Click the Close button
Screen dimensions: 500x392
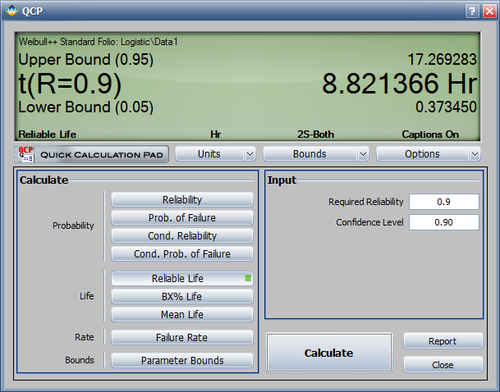point(443,365)
